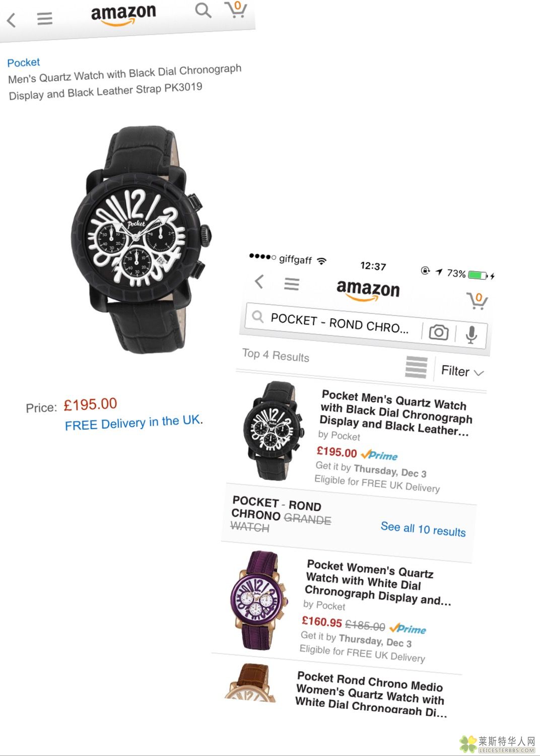The image size is (540, 756).
Task: Open the basket icon below the battery indicator
Action: [477, 301]
